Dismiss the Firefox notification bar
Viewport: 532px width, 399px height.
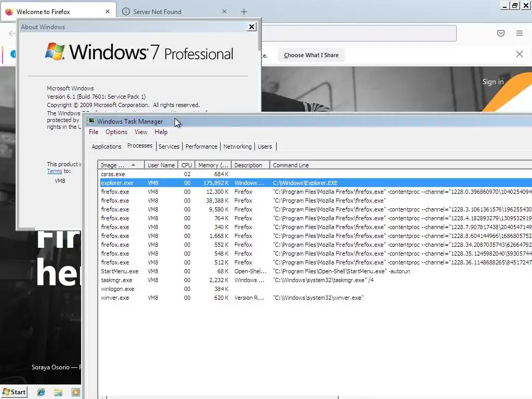[520, 54]
